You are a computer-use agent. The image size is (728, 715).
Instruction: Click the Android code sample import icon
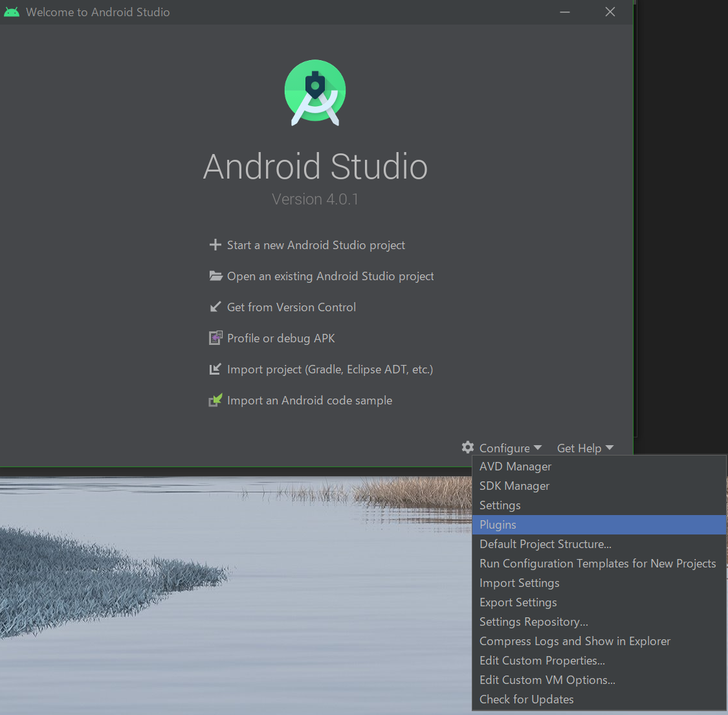click(x=215, y=400)
